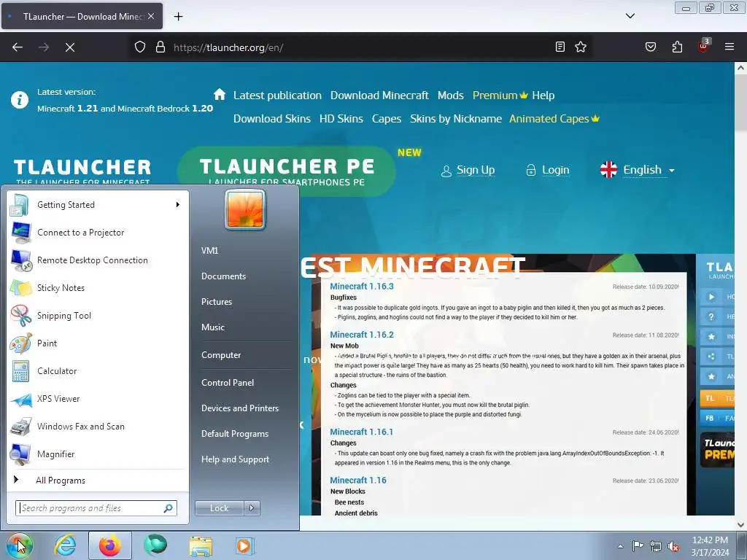The image size is (747, 560).
Task: Click the Search programs and files box
Action: point(96,508)
